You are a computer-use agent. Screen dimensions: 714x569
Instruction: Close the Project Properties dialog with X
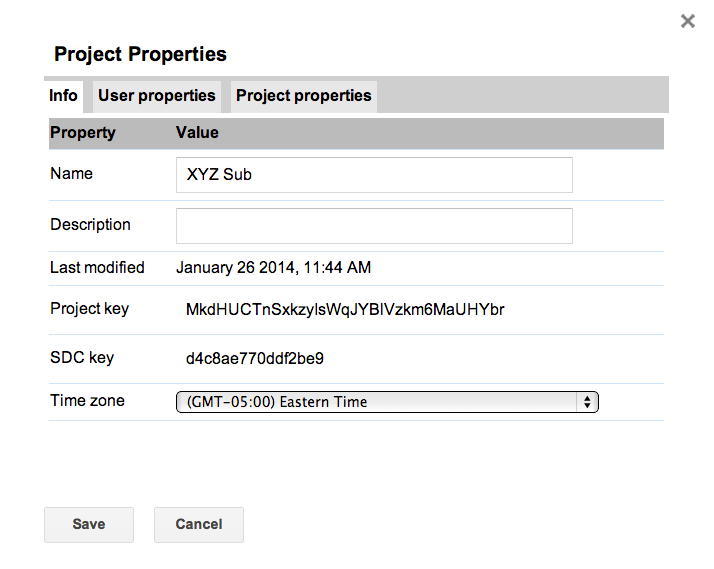pos(688,21)
